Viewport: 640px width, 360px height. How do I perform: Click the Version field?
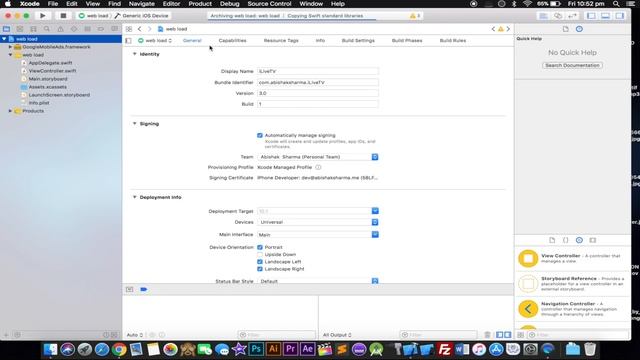pos(318,93)
